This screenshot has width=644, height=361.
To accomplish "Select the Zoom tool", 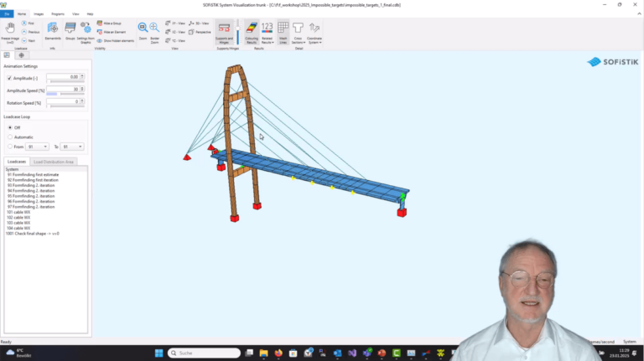I will (x=143, y=31).
